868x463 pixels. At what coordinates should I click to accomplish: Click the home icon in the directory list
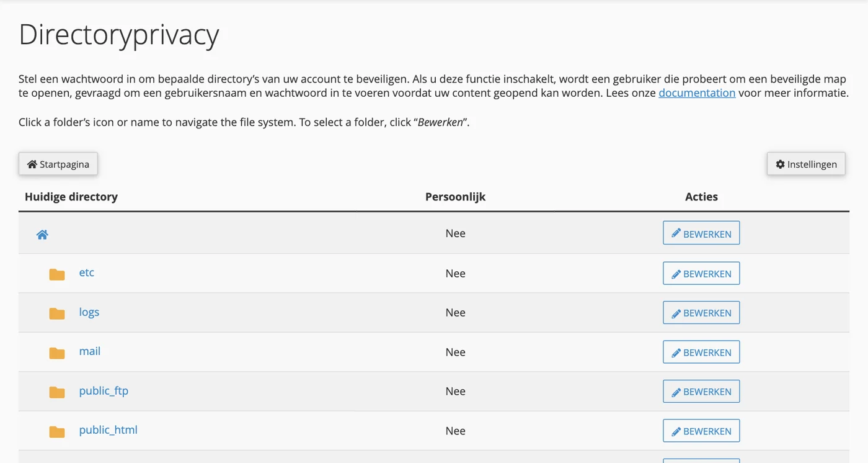click(42, 235)
